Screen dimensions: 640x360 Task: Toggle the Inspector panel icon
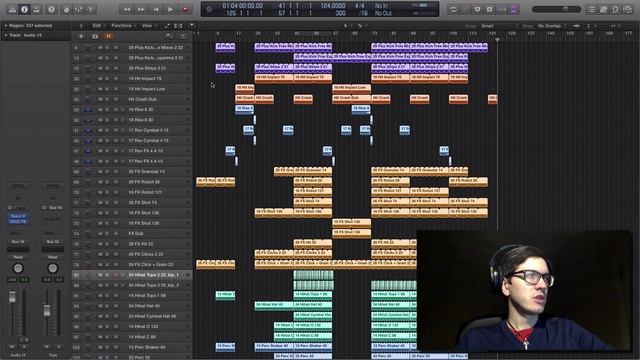[24, 9]
